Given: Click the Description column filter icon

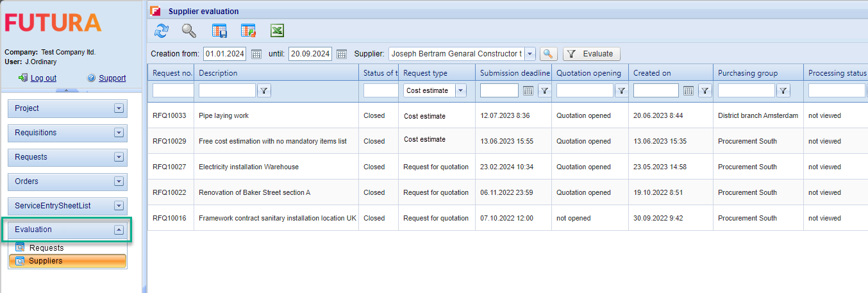Looking at the screenshot, I should tap(263, 91).
